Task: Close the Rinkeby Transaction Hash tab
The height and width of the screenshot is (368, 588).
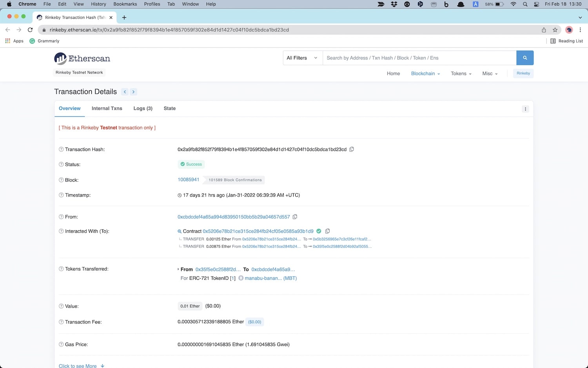Action: (x=111, y=17)
